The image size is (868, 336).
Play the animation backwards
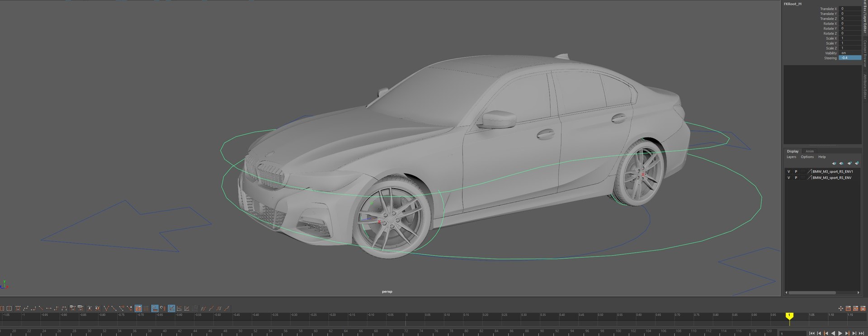[833, 333]
